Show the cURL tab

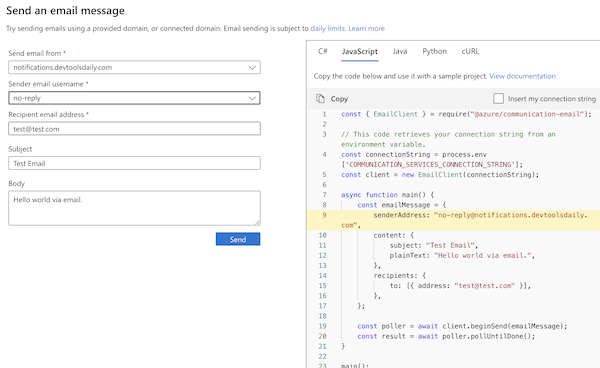(x=470, y=51)
